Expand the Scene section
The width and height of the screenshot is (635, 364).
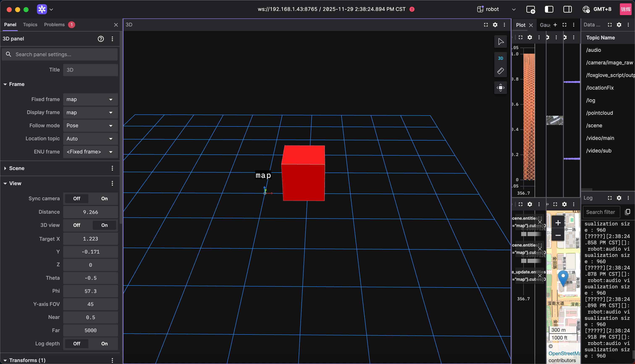pyautogui.click(x=17, y=168)
